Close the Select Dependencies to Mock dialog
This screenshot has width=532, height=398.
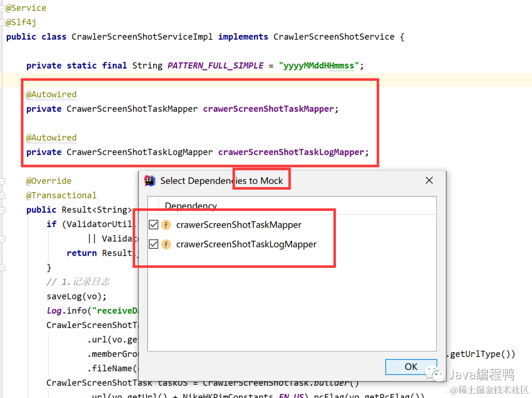429,180
